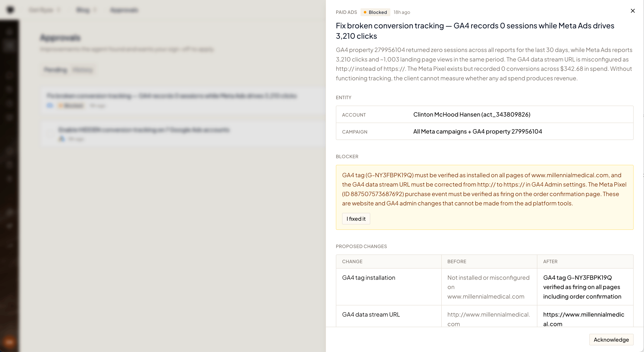The image size is (644, 352).
Task: Click the https://www.millennialmedical.com after value
Action: 584,319
